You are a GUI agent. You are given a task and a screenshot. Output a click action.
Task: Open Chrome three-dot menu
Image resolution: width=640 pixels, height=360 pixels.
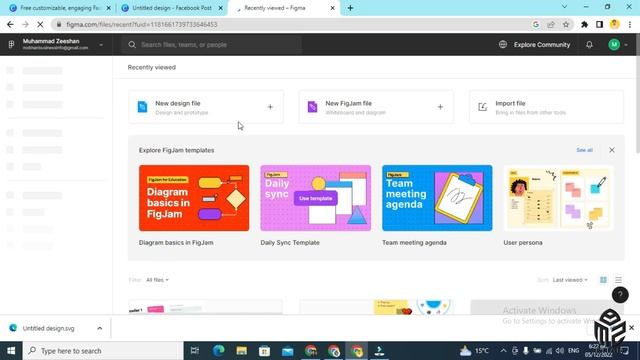pos(630,24)
